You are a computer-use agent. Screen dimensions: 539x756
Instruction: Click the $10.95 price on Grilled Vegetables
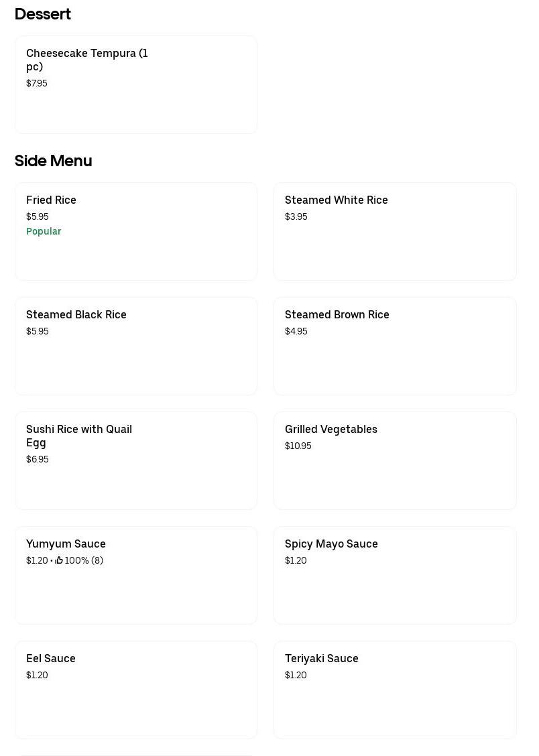(298, 446)
